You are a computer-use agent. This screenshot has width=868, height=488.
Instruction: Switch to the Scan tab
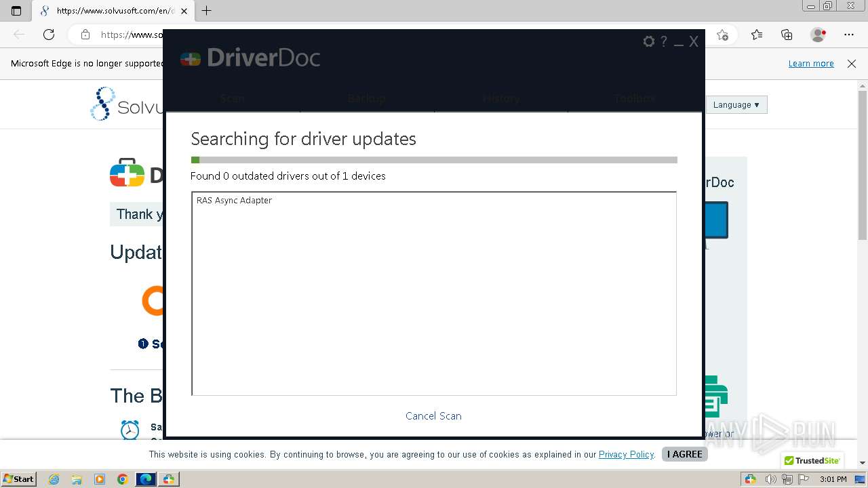coord(233,98)
